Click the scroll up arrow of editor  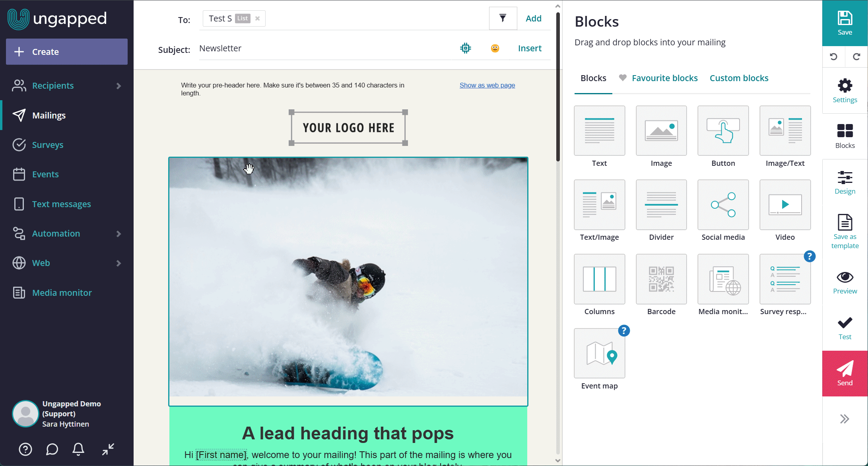pos(558,6)
